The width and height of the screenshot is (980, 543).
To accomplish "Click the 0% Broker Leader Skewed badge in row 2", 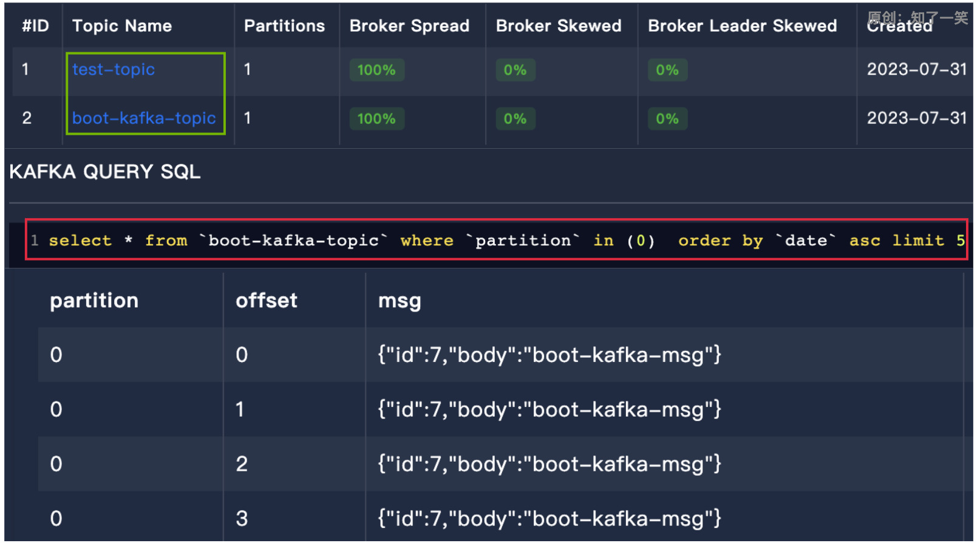I will tap(667, 118).
